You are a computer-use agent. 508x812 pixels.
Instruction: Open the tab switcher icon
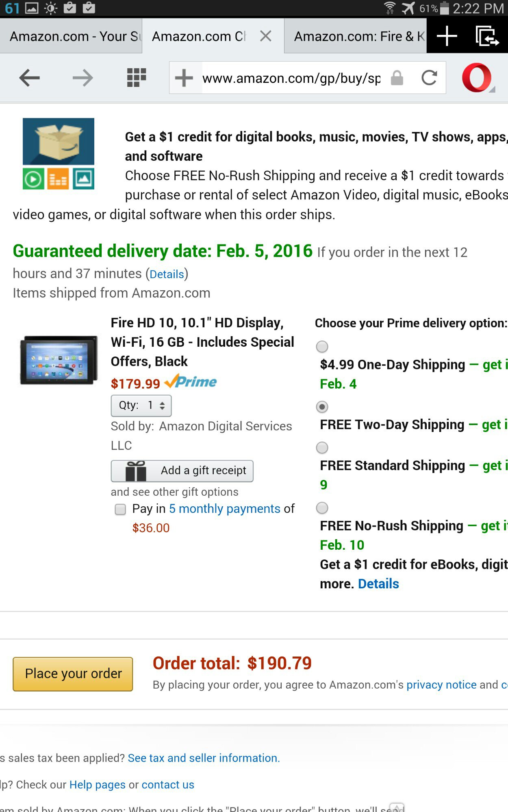tap(487, 36)
